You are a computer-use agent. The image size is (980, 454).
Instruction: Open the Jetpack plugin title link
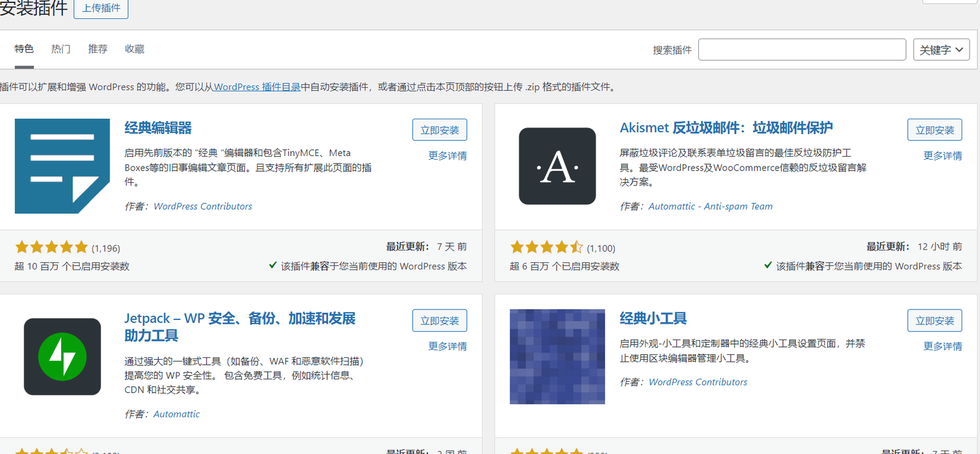240,327
